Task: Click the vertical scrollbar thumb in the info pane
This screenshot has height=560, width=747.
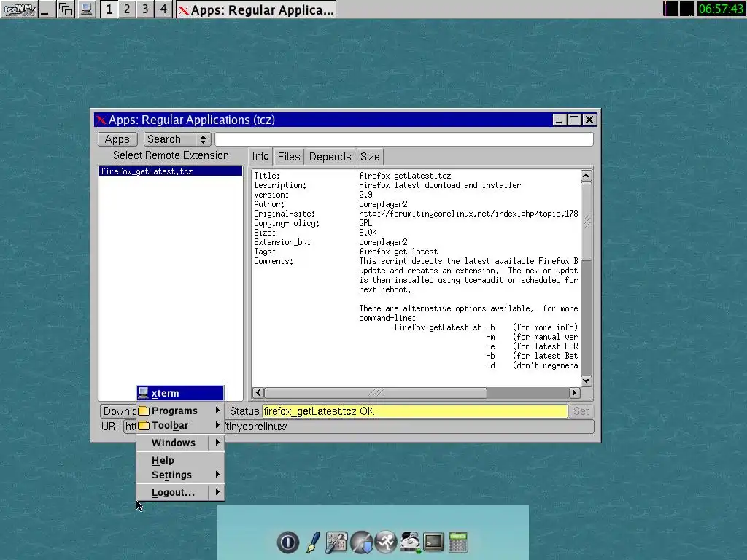Action: pyautogui.click(x=587, y=221)
